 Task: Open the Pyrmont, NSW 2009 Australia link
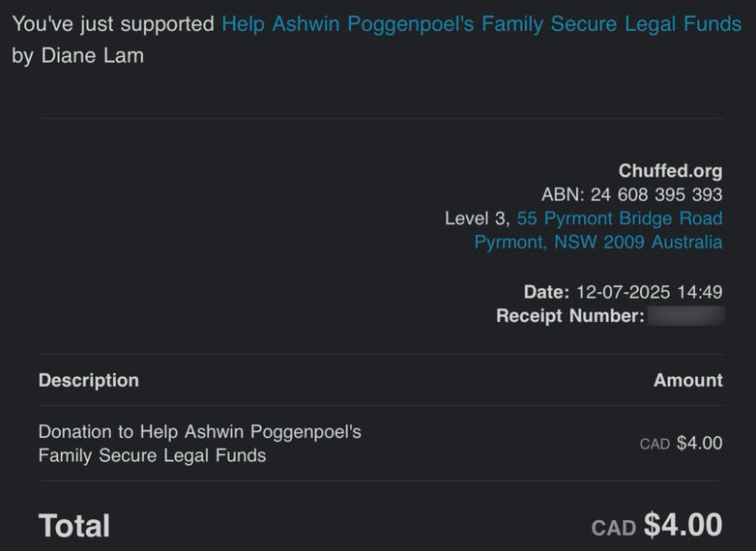click(597, 242)
